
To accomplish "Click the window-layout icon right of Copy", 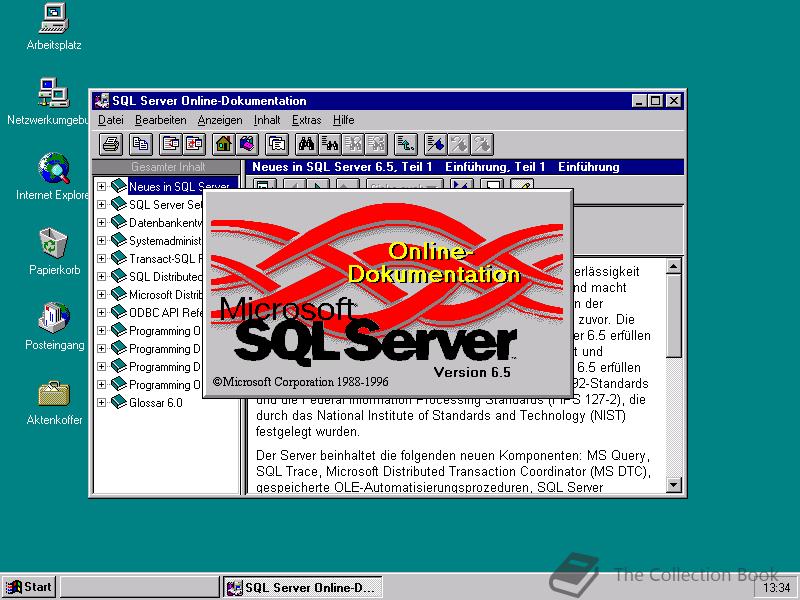I will pos(171,144).
